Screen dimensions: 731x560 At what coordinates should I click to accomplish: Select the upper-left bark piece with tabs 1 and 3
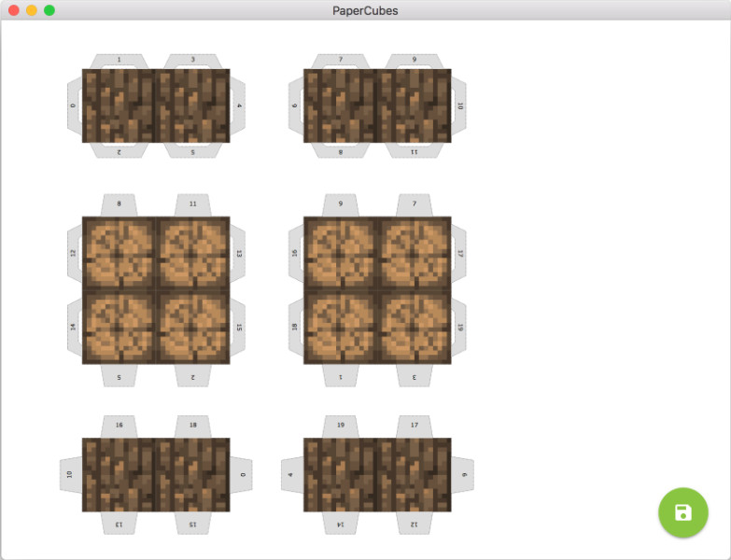(x=156, y=105)
